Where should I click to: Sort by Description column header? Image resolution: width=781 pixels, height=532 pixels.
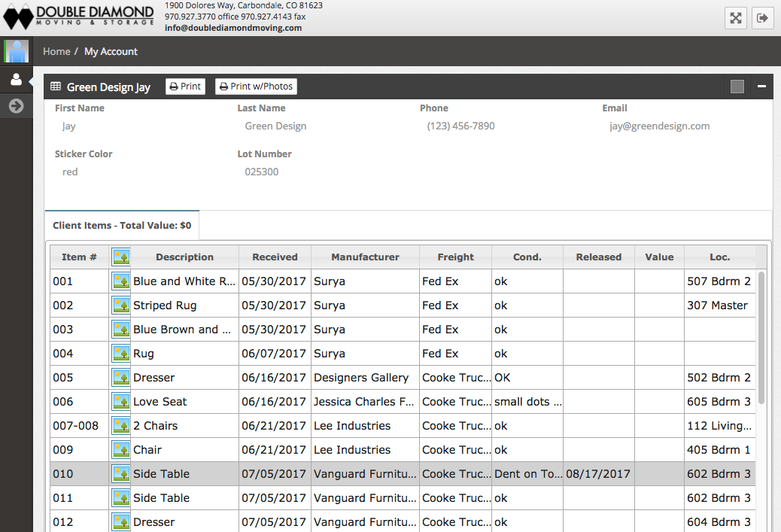point(185,257)
